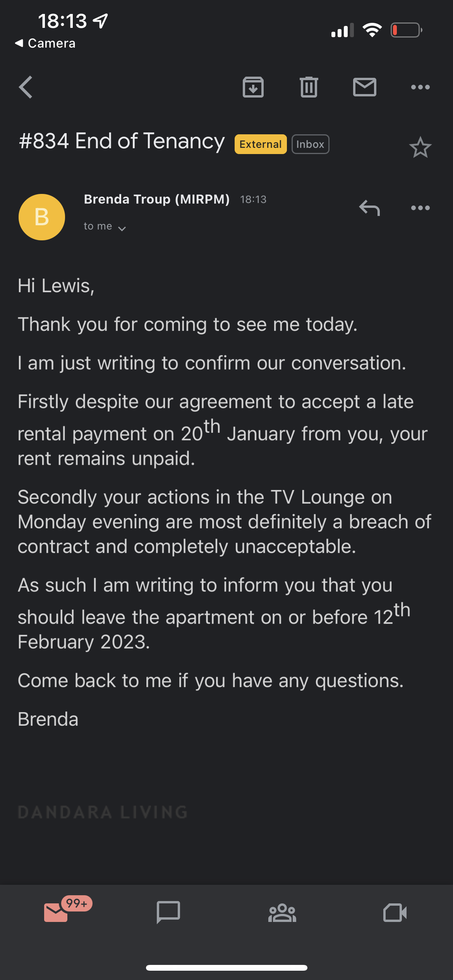Tap the home indicator bar
Screen dimensions: 453x980
[226, 968]
